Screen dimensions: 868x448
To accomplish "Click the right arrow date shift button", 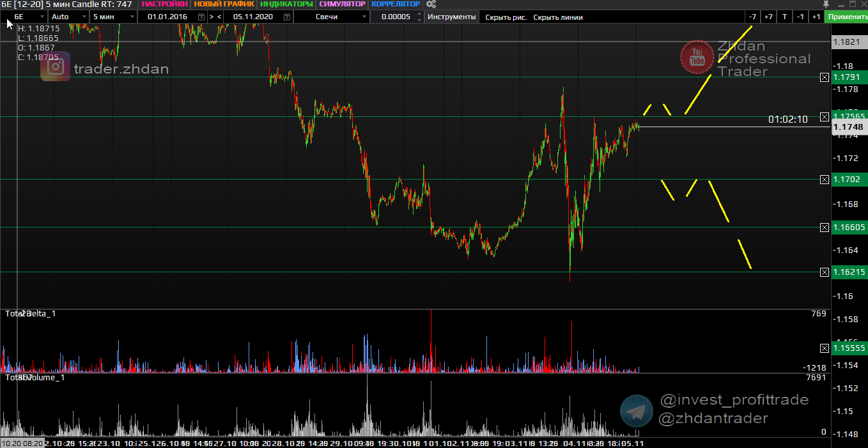I will pos(212,17).
